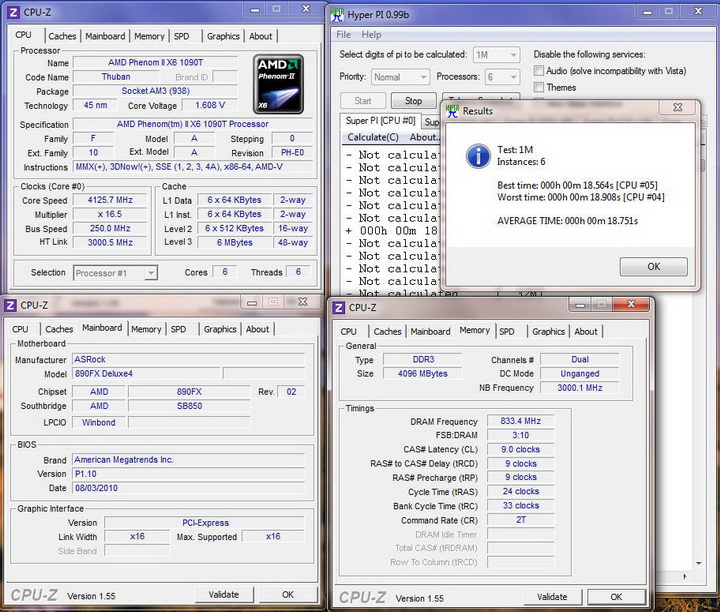Click the Stop button in Hyper PI

click(413, 101)
